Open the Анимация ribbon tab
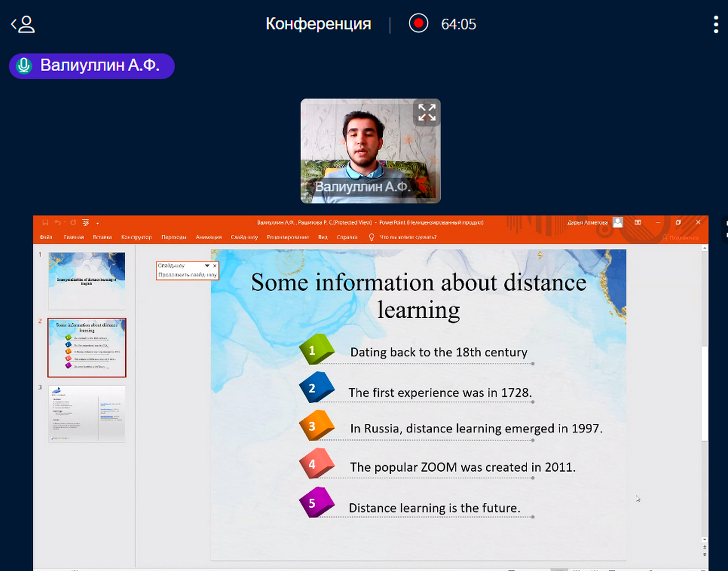 click(209, 237)
